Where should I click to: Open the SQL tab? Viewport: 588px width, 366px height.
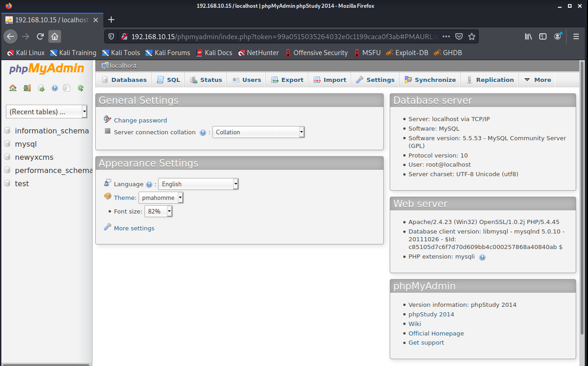pos(169,80)
